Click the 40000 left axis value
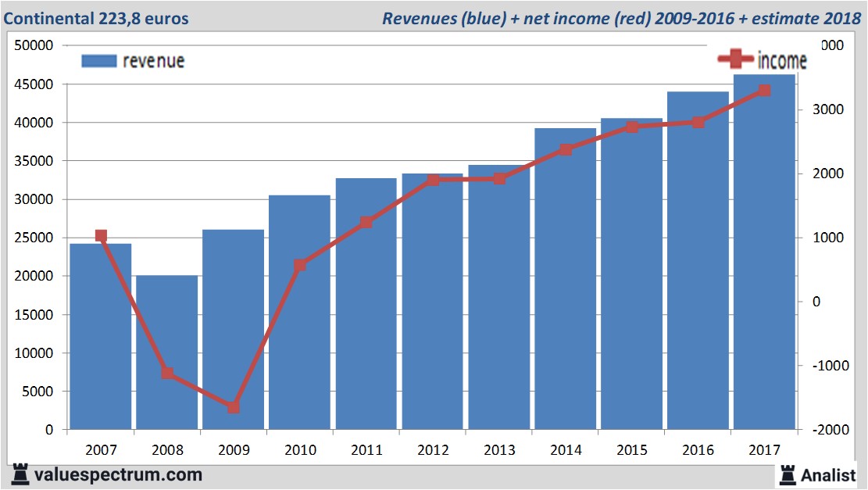This screenshot has height=490, width=868. click(x=34, y=123)
